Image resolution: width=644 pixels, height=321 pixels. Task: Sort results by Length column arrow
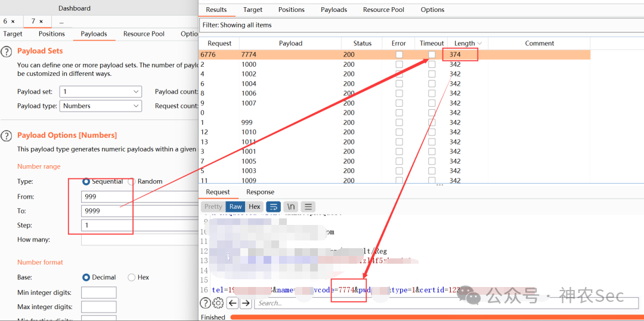pyautogui.click(x=479, y=44)
